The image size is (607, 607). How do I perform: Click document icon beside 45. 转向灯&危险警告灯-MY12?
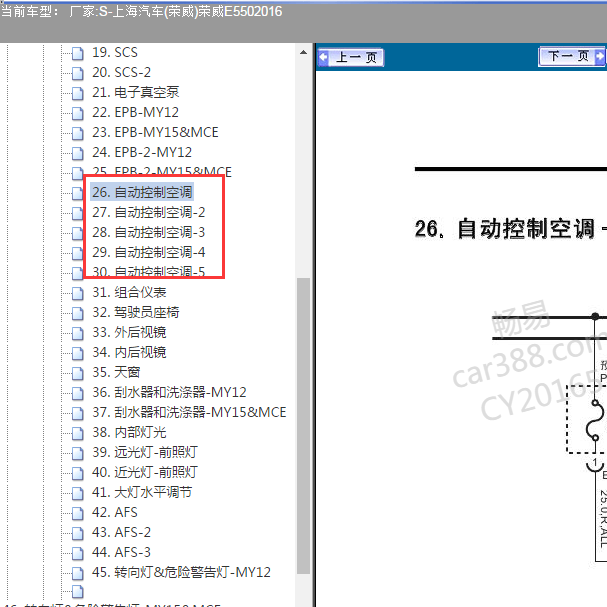[x=78, y=574]
